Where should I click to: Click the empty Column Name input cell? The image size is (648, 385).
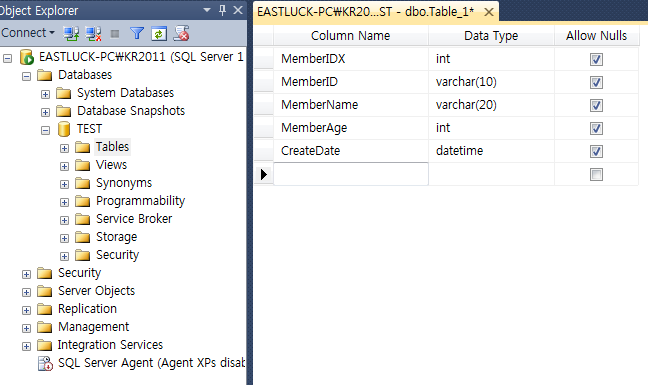pos(351,174)
